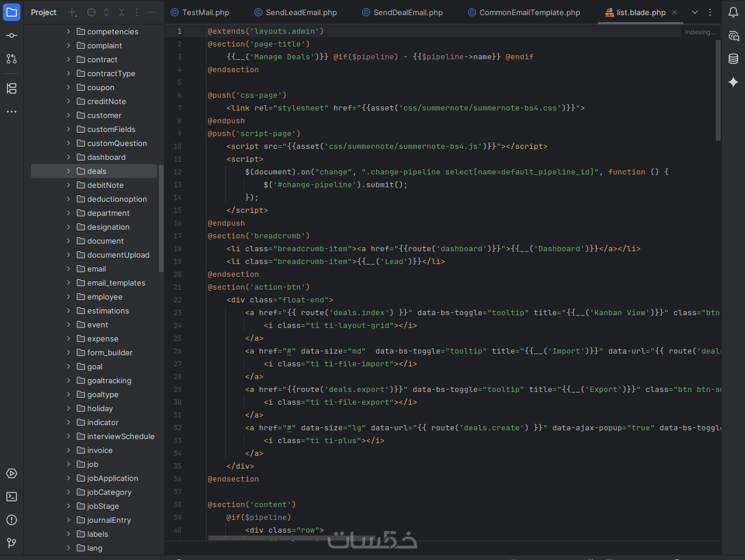Image resolution: width=745 pixels, height=560 pixels.
Task: Open Project panel options menu
Action: [x=137, y=12]
